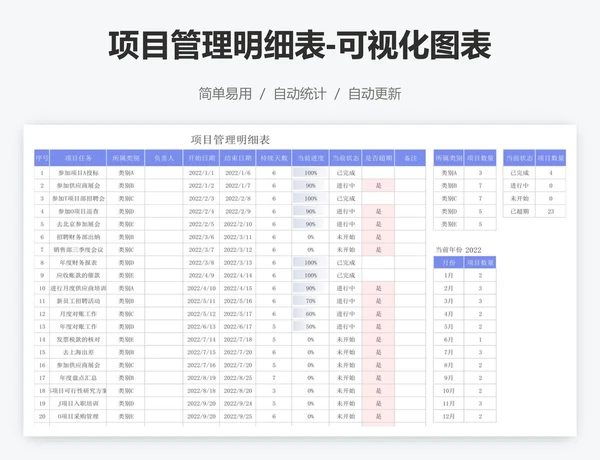The width and height of the screenshot is (600, 460).
Task: Click the 项目任务 column header
Action: click(79, 158)
